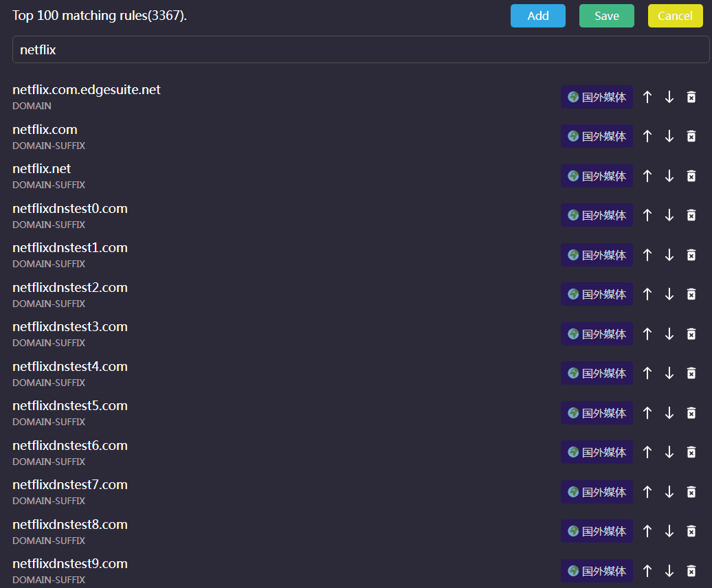Screen dimensions: 712x588
Task: Select the netflixdnstest1.com rule name
Action: [x=70, y=248]
